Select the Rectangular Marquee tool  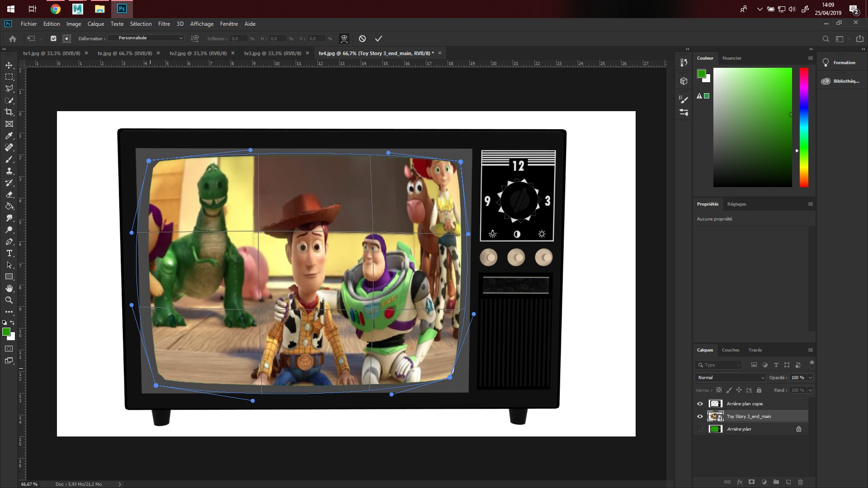pos(9,77)
